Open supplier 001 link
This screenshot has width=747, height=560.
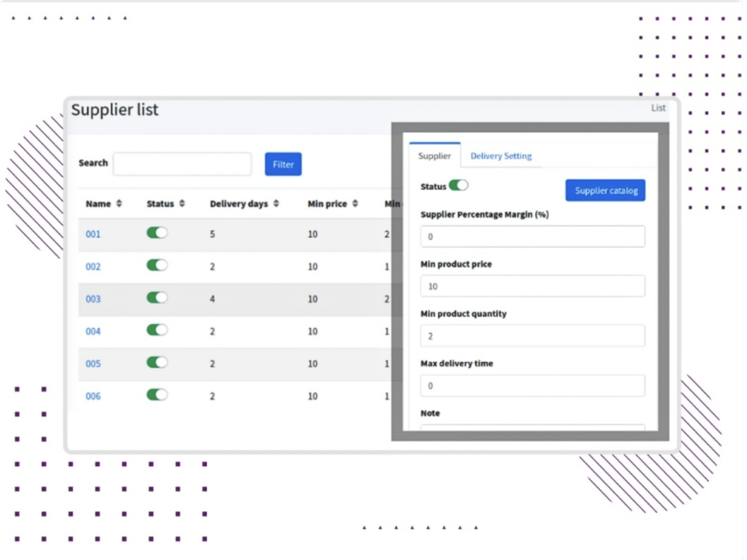tap(93, 234)
